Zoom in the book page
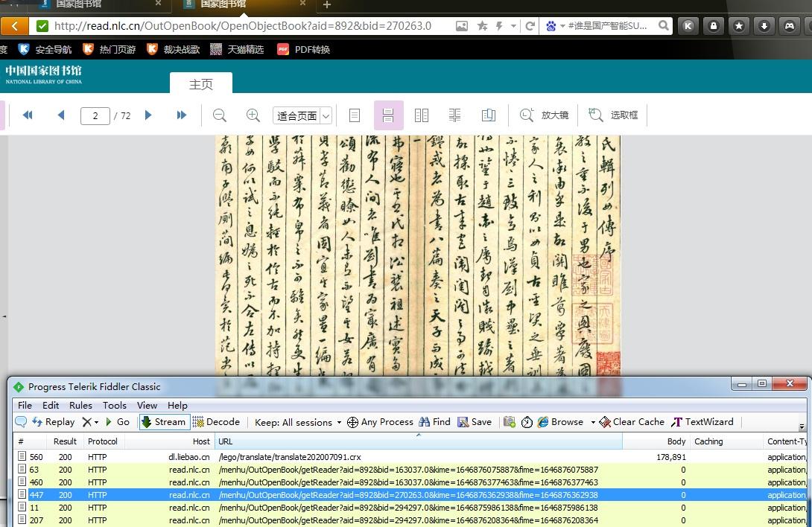 pos(253,115)
